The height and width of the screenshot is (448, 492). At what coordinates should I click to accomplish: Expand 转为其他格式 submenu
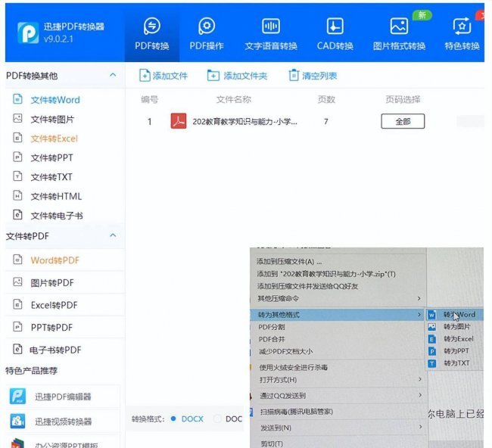coord(338,315)
